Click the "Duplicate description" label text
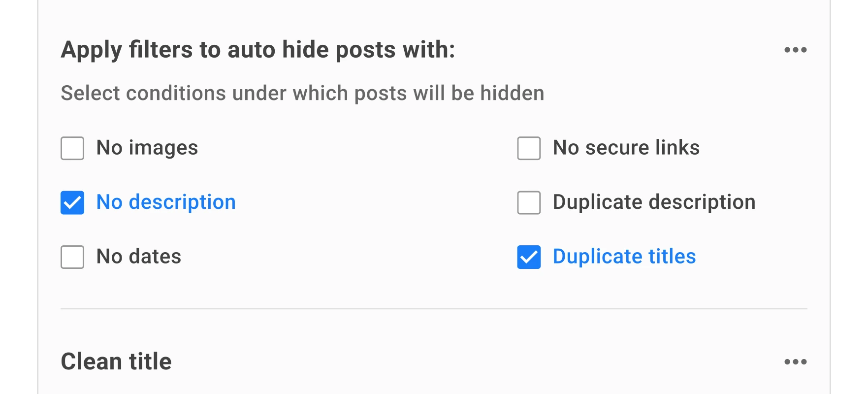 (654, 202)
